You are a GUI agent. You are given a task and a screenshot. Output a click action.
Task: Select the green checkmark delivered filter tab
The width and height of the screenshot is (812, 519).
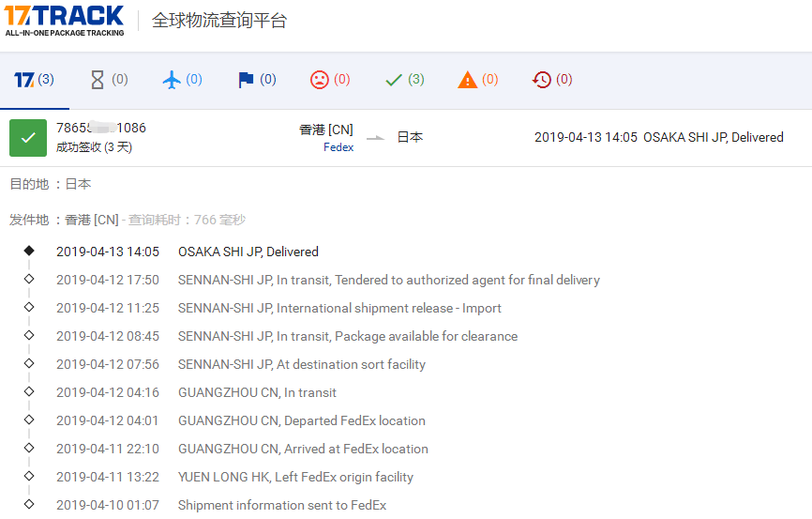[404, 80]
